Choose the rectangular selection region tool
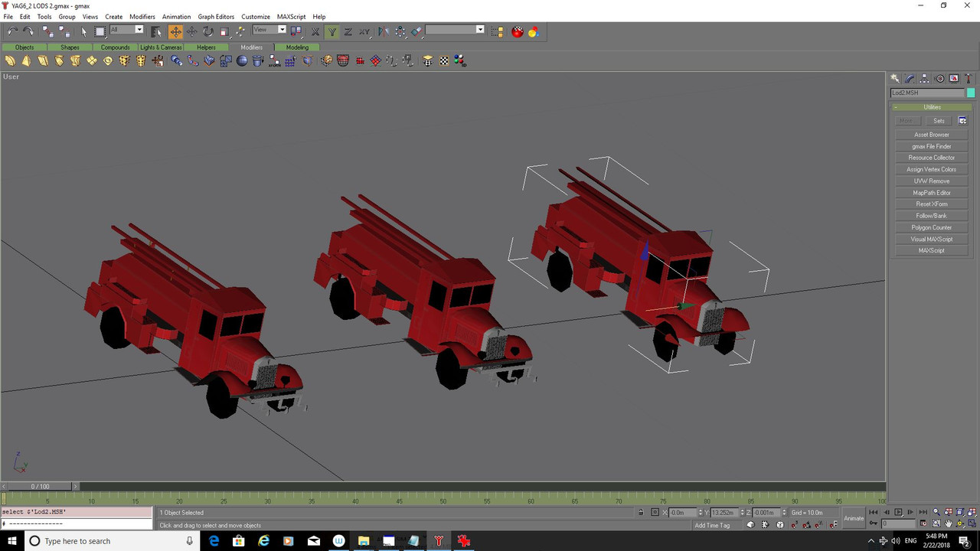This screenshot has width=980, height=551. (x=100, y=31)
